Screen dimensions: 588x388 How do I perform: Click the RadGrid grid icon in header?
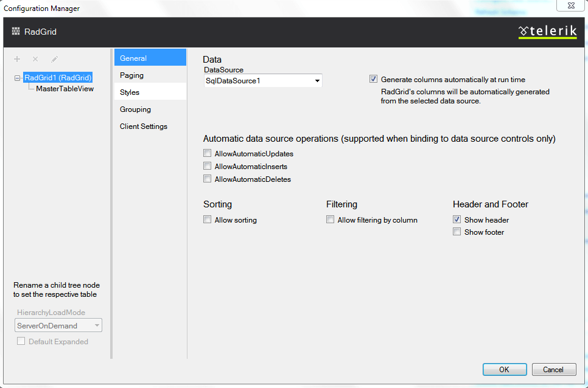[x=16, y=32]
